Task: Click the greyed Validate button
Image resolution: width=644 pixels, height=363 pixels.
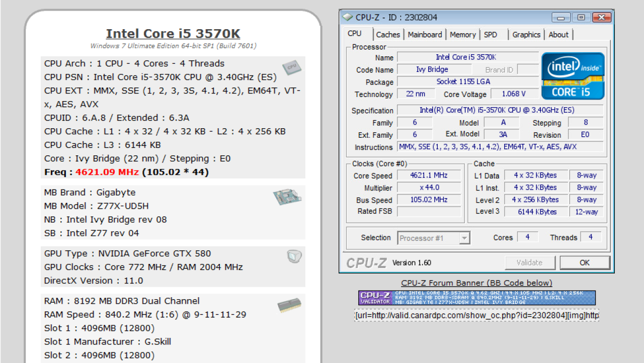Action: coord(530,262)
